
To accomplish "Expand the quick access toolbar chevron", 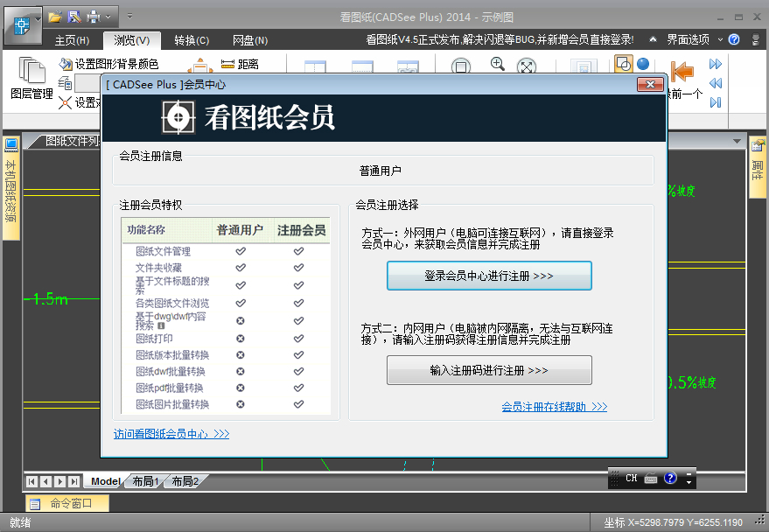I will [x=129, y=15].
